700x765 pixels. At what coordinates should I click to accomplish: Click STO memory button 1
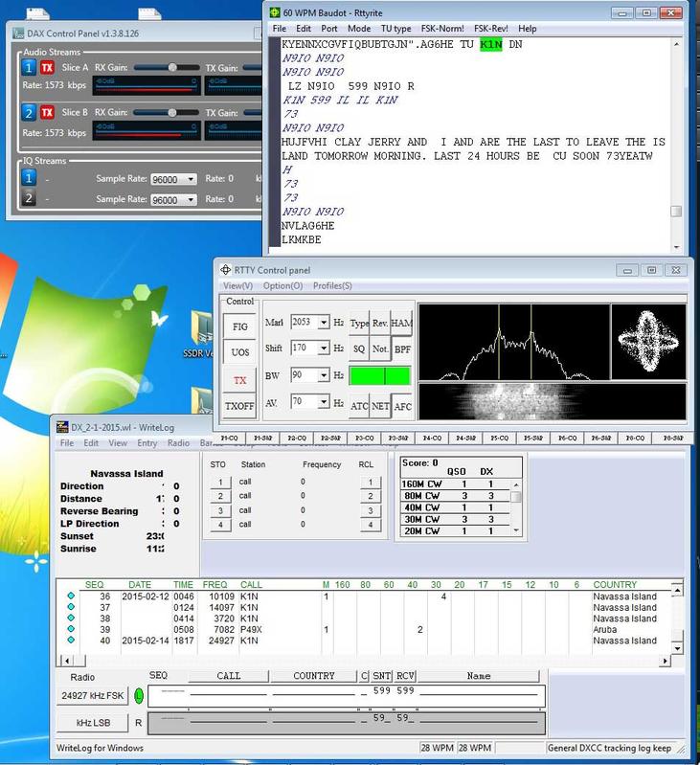[x=220, y=483]
